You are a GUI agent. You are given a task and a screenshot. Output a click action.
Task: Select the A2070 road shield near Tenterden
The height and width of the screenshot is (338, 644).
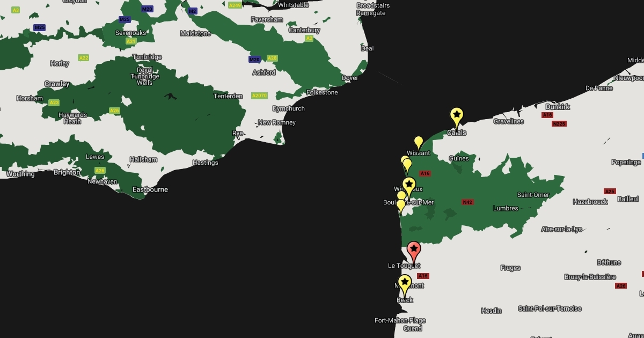click(x=259, y=95)
